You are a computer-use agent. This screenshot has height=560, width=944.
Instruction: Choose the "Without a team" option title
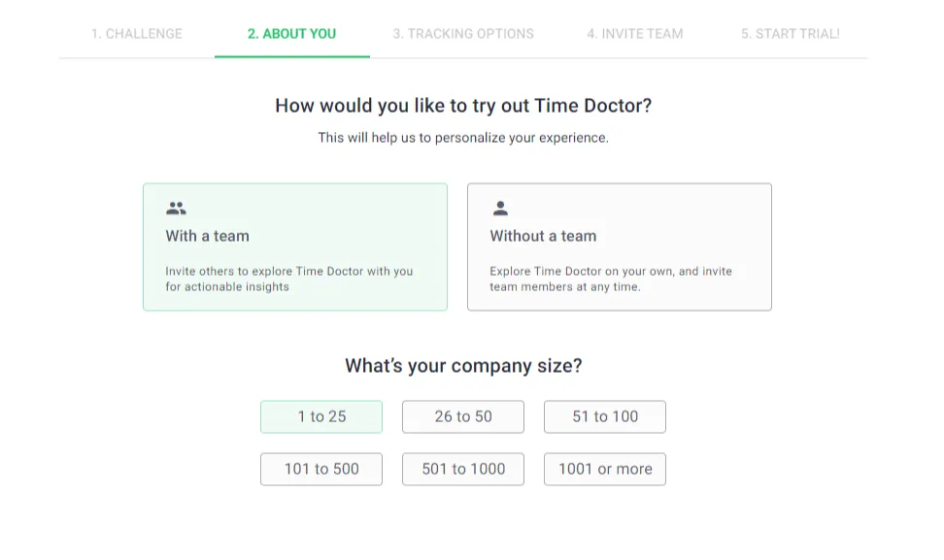543,236
